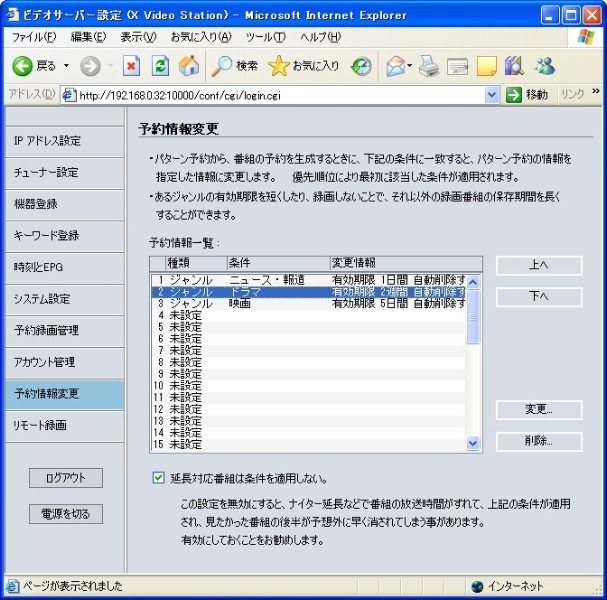This screenshot has height=600, width=607.
Task: Click the list scrollbar up arrow
Action: click(x=473, y=282)
